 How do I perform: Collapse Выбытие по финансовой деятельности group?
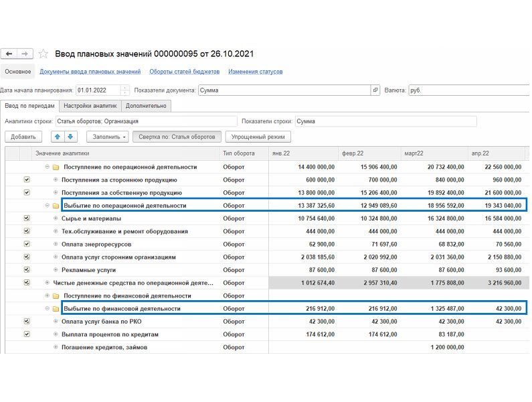pos(47,309)
